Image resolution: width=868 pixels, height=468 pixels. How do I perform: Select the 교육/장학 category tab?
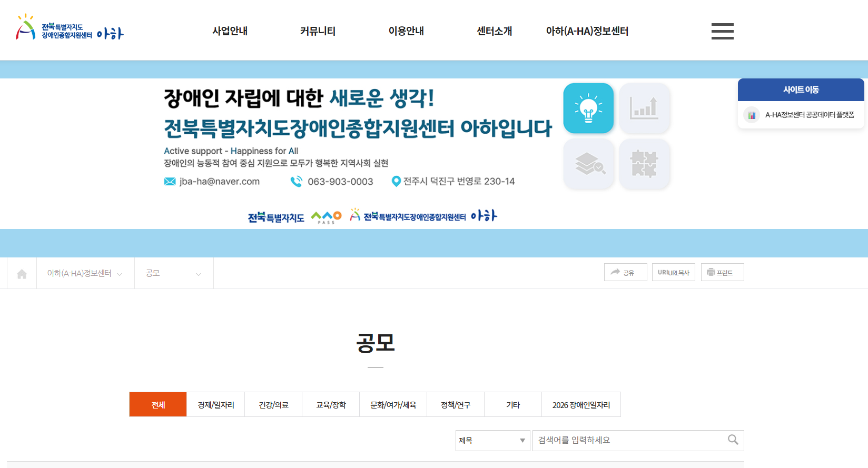pyautogui.click(x=331, y=404)
